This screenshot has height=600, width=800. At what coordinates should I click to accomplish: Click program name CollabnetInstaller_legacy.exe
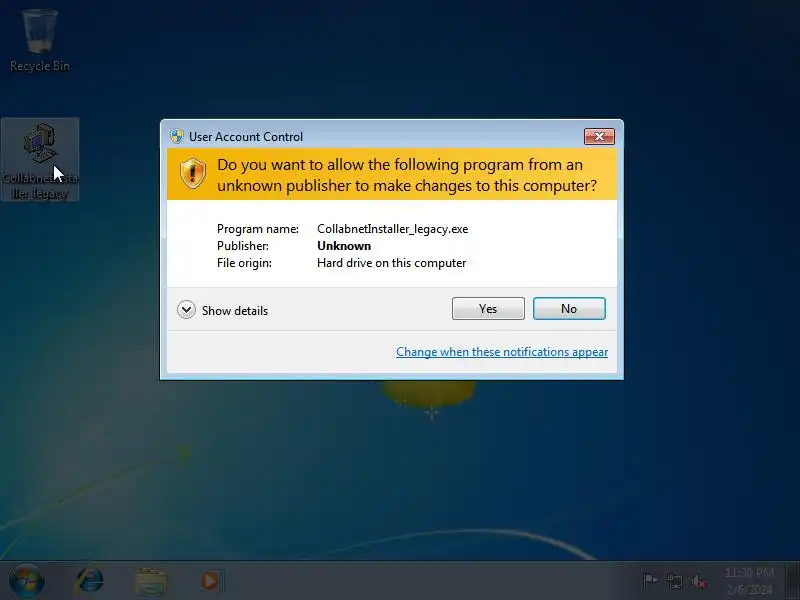coord(392,229)
